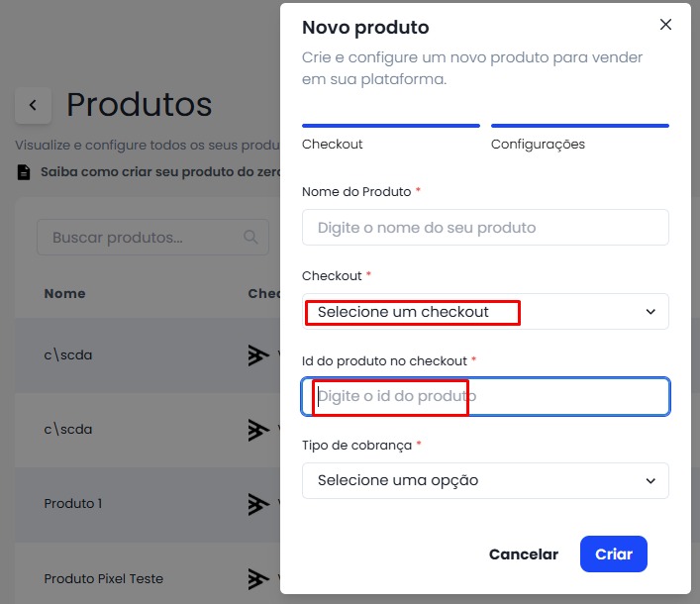Click the search magnifier icon in Buscar produtos
This screenshot has height=604, width=700.
250,237
